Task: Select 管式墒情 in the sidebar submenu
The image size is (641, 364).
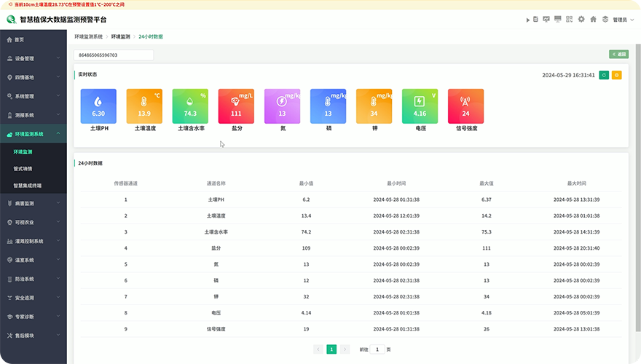Action: (x=23, y=168)
